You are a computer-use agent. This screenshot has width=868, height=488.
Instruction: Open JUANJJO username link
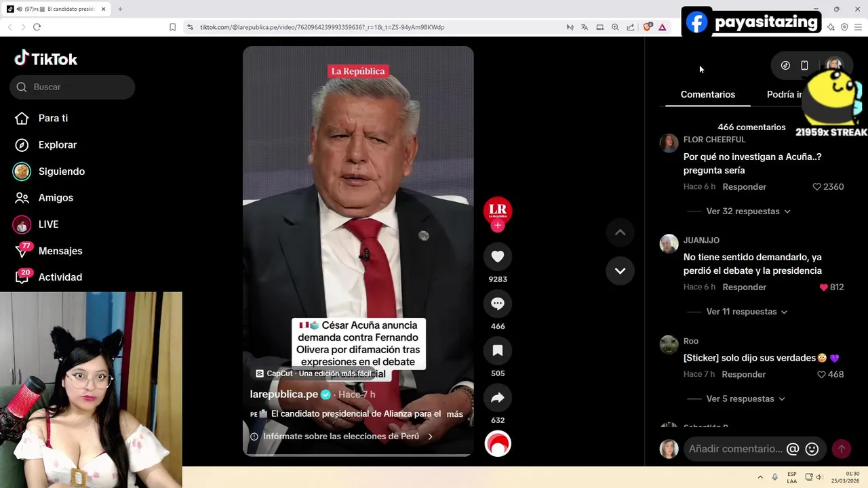point(701,241)
